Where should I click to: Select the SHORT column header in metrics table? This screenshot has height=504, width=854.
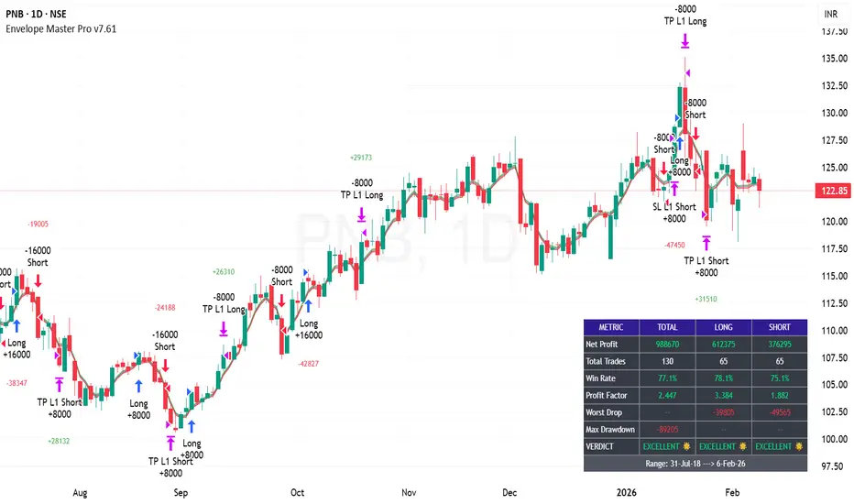[x=779, y=327]
